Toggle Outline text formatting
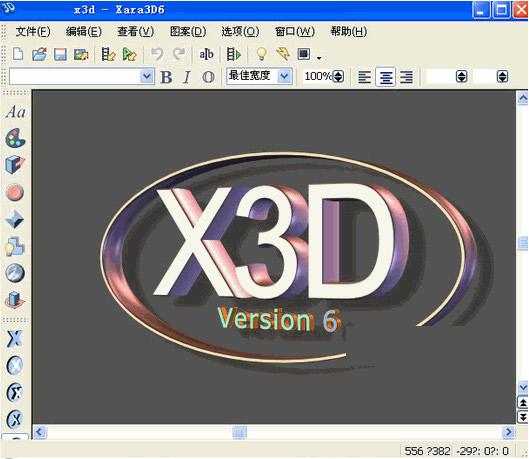Screen dimensions: 529x459 click(208, 77)
